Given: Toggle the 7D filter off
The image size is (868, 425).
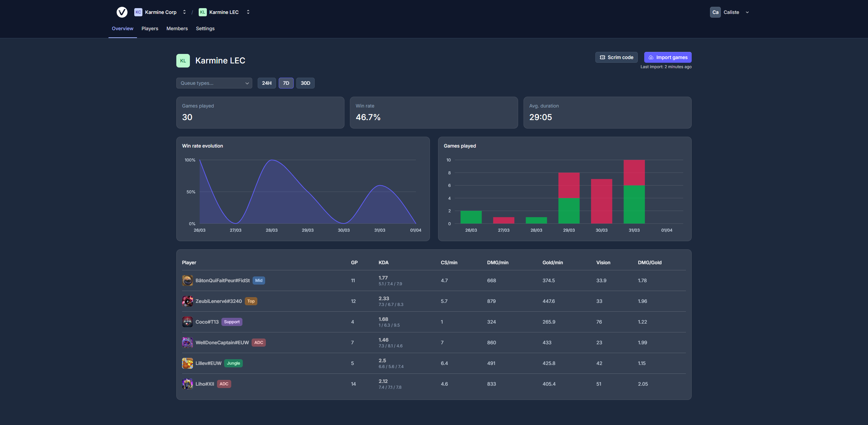Looking at the screenshot, I should 286,83.
